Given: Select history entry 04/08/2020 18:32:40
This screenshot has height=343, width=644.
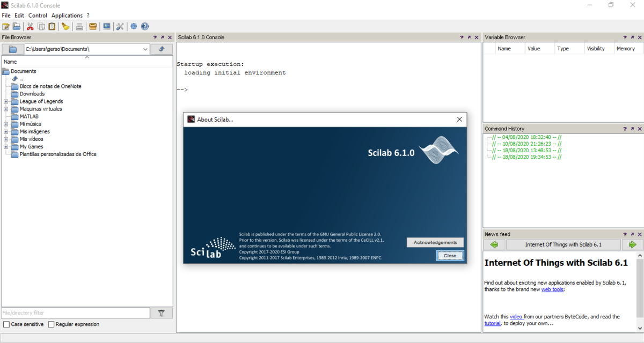Looking at the screenshot, I should [x=528, y=137].
